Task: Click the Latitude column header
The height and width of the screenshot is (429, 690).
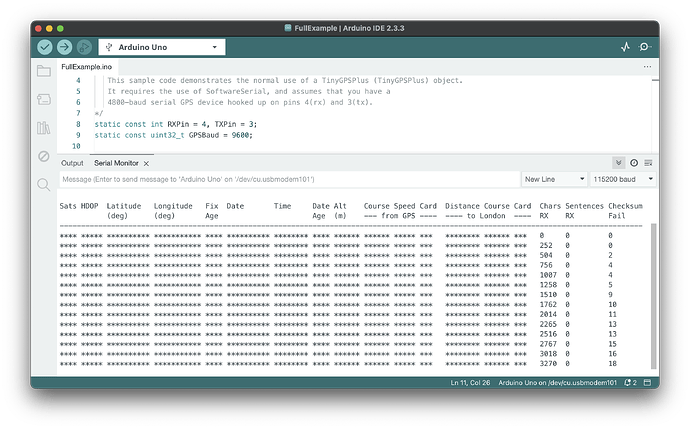Action: 124,211
